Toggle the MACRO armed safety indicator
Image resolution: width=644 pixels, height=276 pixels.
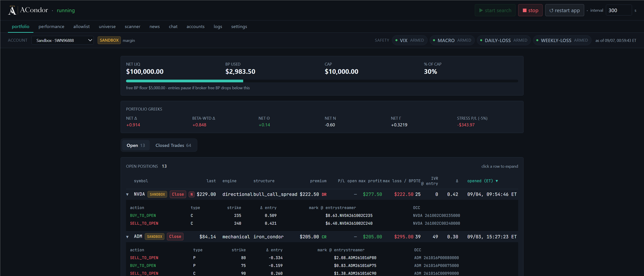(452, 40)
